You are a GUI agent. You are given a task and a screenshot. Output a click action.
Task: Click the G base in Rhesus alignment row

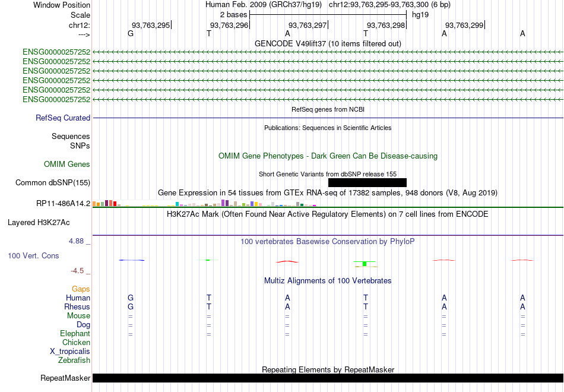click(x=131, y=306)
